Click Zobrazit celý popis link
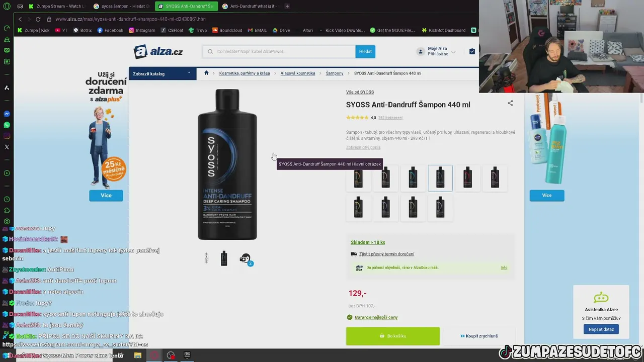The height and width of the screenshot is (362, 644). click(x=363, y=147)
